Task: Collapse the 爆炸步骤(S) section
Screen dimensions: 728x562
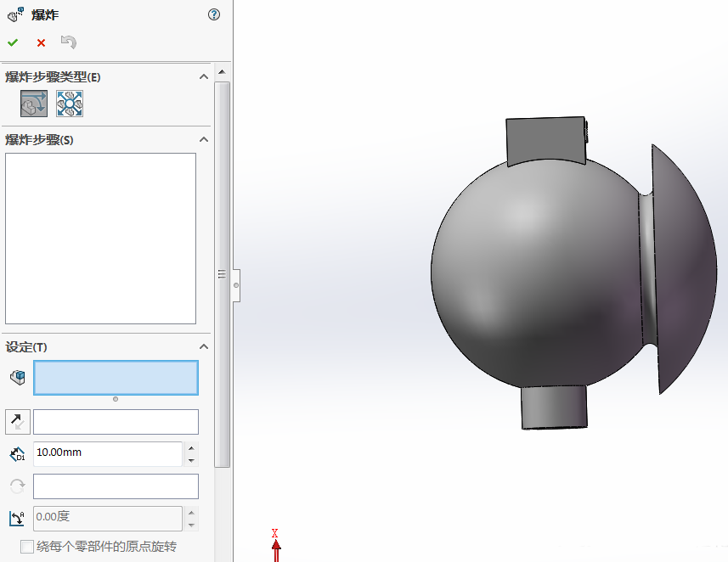Action: (203, 138)
